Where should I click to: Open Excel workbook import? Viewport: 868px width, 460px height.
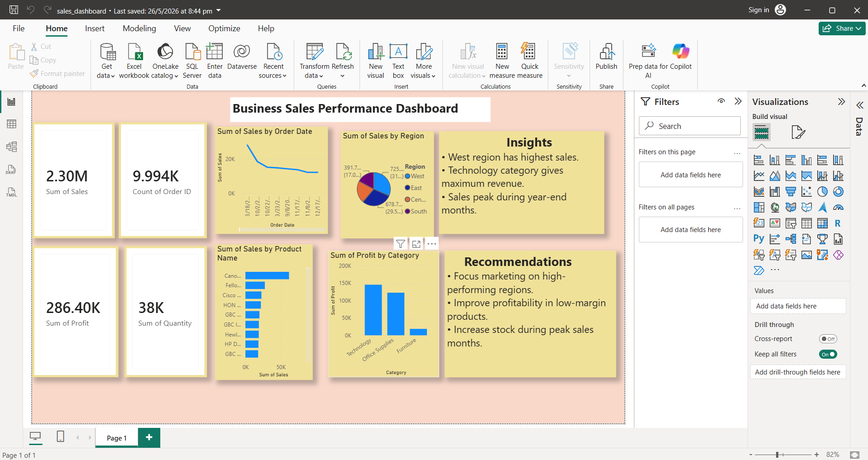134,61
